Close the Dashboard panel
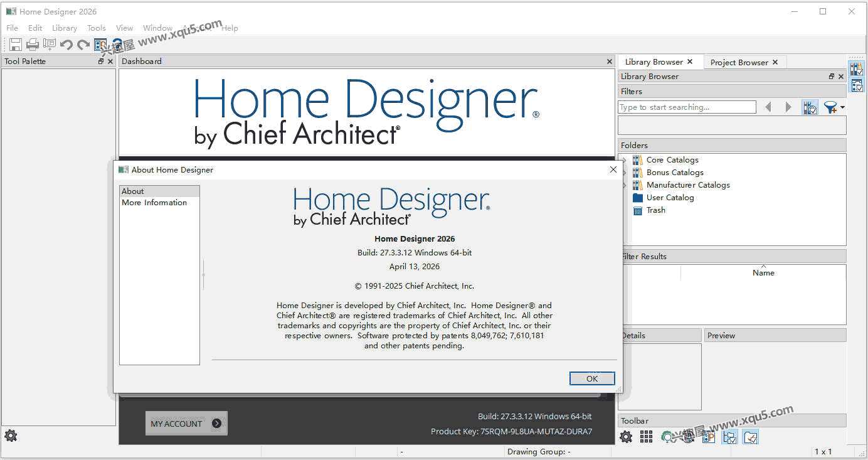Image resolution: width=868 pixels, height=460 pixels. click(610, 62)
